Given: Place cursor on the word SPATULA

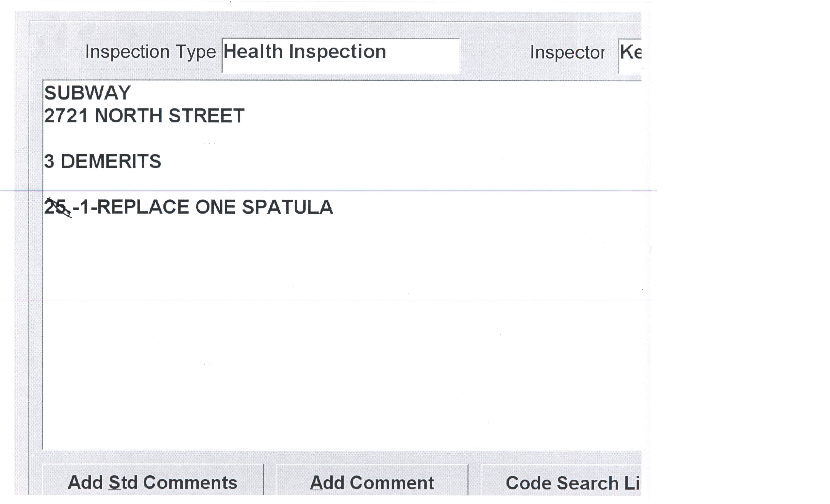Looking at the screenshot, I should point(287,207).
